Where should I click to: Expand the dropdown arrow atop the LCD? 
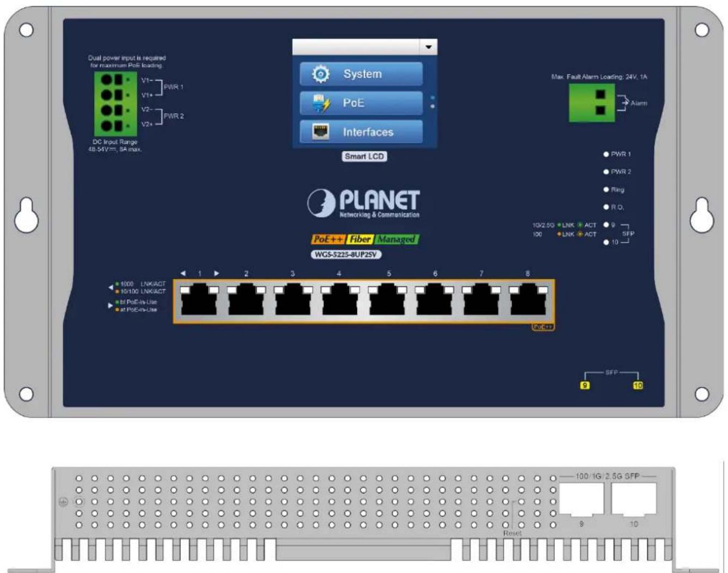[429, 47]
